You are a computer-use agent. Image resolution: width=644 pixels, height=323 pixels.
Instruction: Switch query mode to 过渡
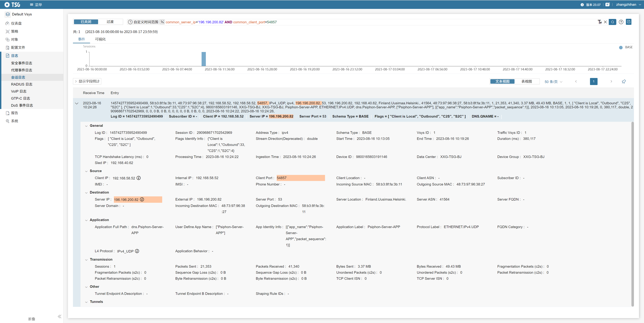tap(110, 22)
